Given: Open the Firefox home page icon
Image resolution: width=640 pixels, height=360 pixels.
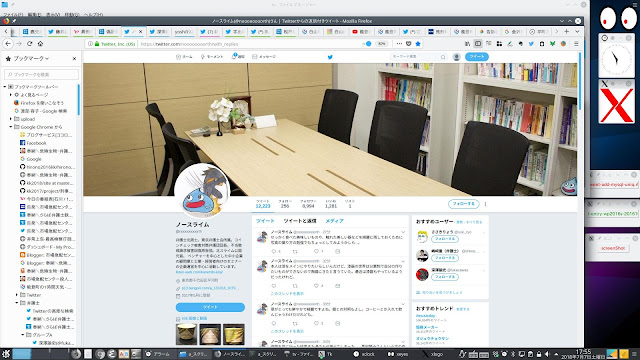Looking at the screenshot, I should (x=40, y=44).
